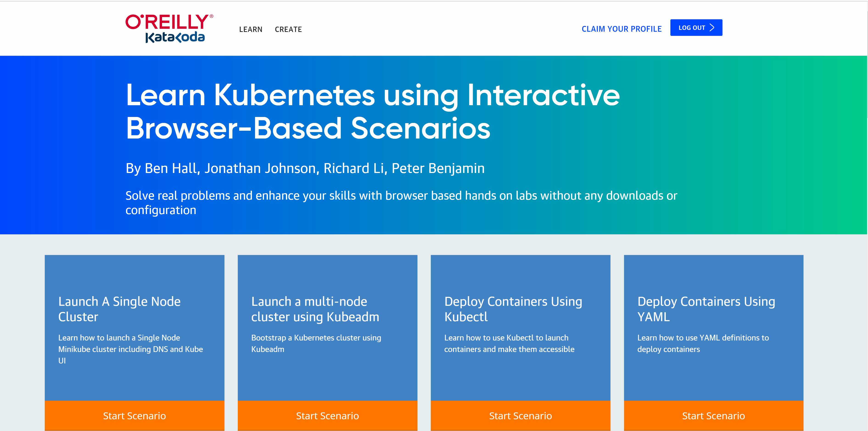The width and height of the screenshot is (868, 431).
Task: Select the Kubectl launch containers description text
Action: [509, 343]
